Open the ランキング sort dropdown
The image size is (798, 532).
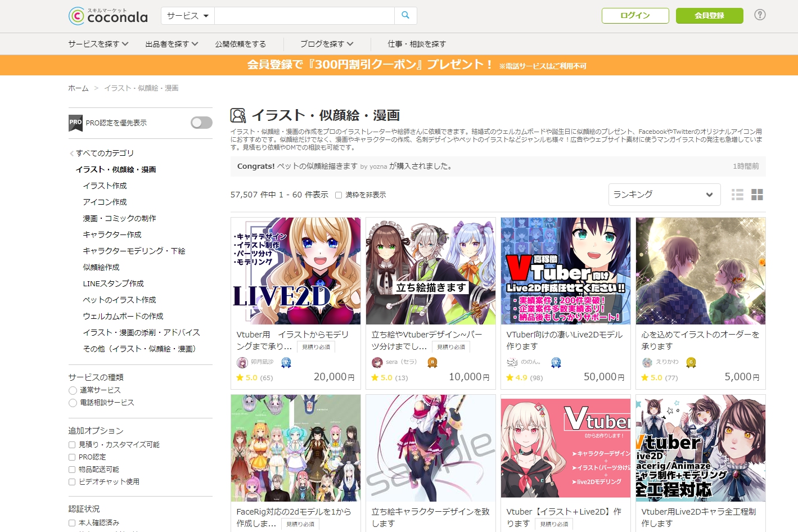664,195
